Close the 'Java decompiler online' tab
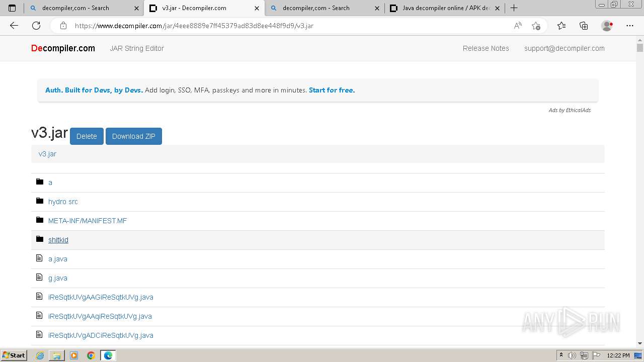The width and height of the screenshot is (644, 362). click(497, 8)
